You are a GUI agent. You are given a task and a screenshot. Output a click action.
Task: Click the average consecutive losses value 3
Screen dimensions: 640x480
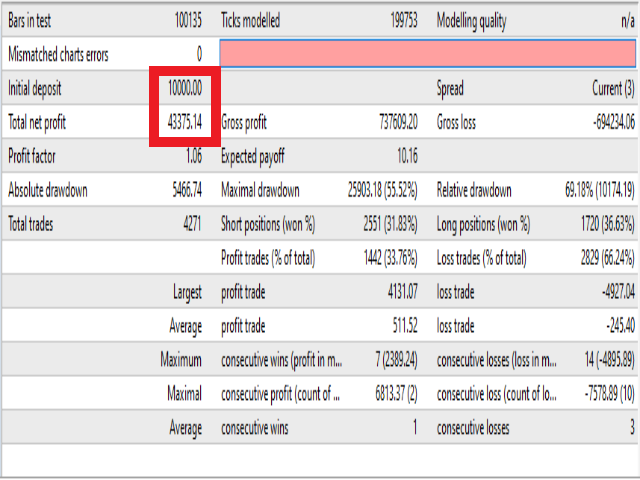pyautogui.click(x=632, y=427)
